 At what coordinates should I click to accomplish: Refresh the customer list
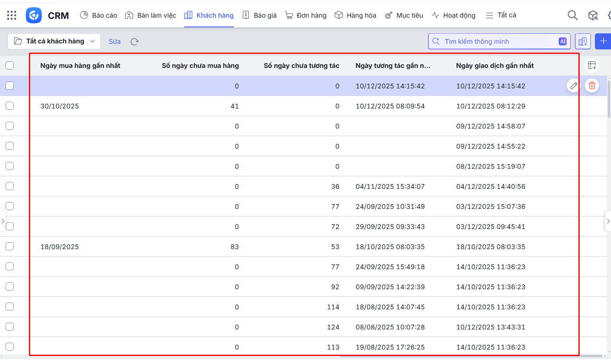pyautogui.click(x=135, y=41)
